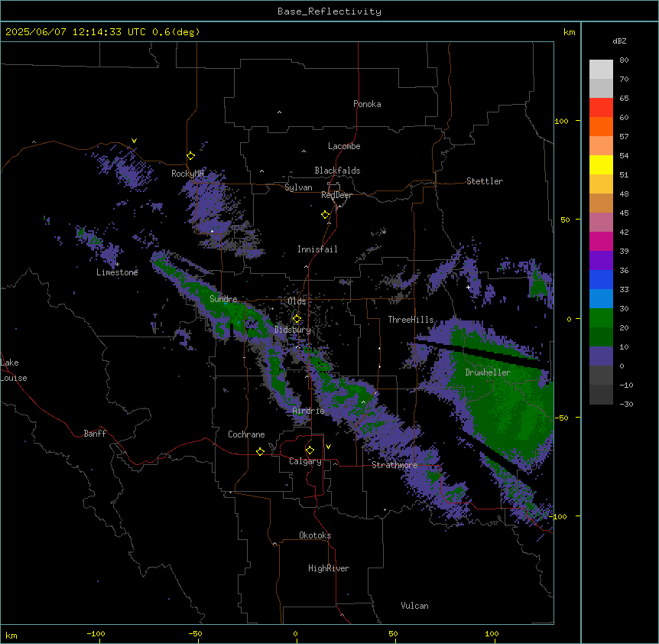Select the Limestone label on the map
Image resolution: width=659 pixels, height=644 pixels.
(x=117, y=272)
